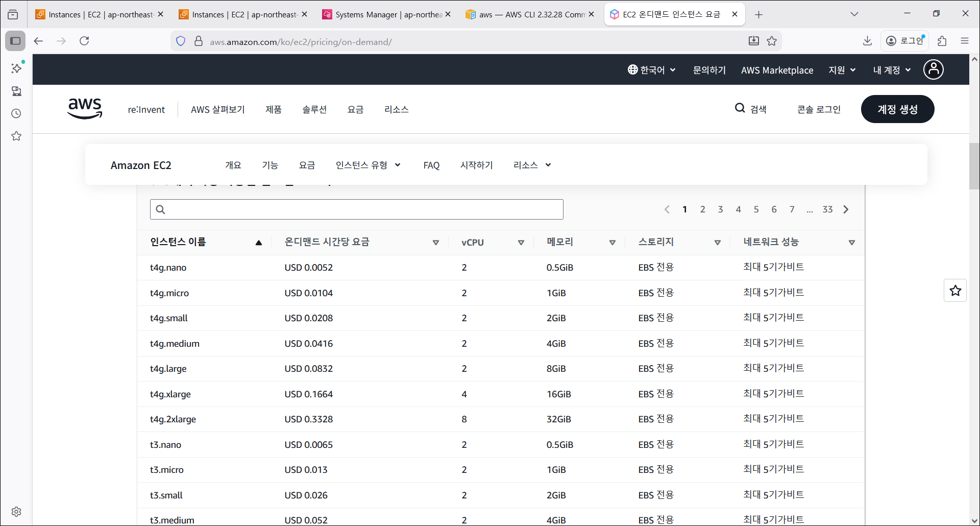980x526 pixels.
Task: Open AWS 살펴보기 menu
Action: [218, 109]
